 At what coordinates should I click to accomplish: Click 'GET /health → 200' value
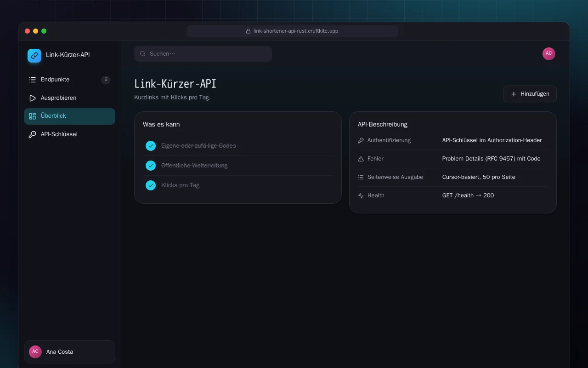pyautogui.click(x=468, y=195)
